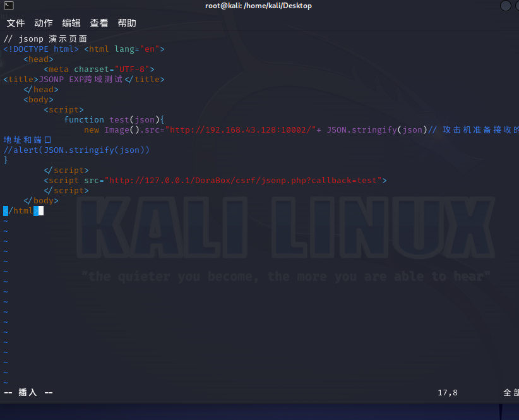Click the '<script src=' text
Screen dimensions: 519x420
[74, 181]
